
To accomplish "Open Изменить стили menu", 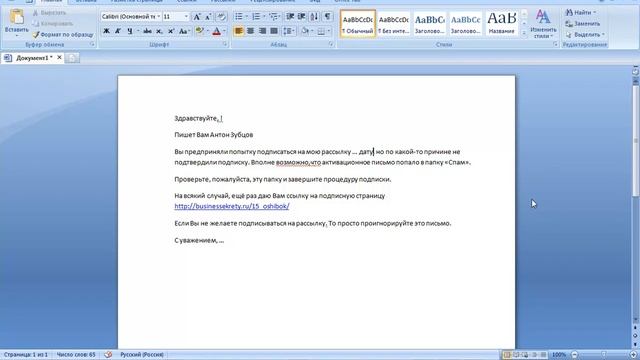I will click(543, 24).
